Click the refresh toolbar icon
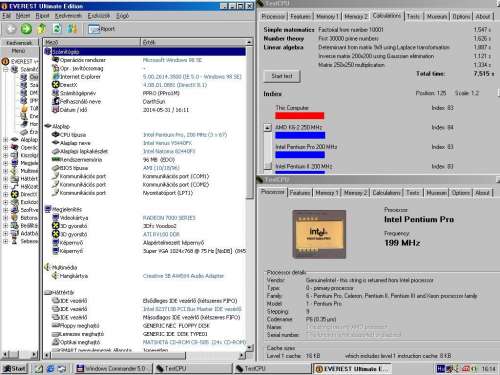This screenshot has height=375, width=500. coord(57,29)
